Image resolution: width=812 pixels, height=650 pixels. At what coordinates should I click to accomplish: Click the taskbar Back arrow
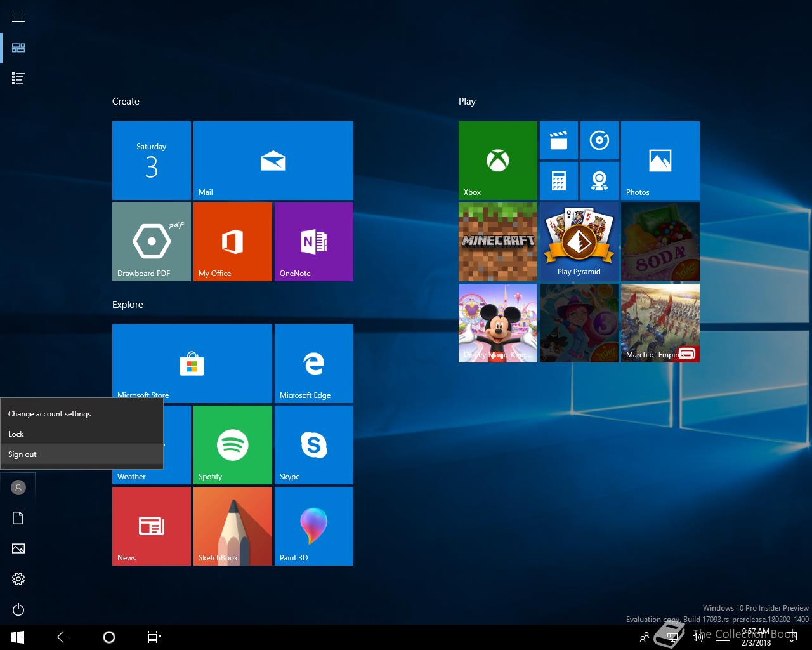(x=63, y=637)
